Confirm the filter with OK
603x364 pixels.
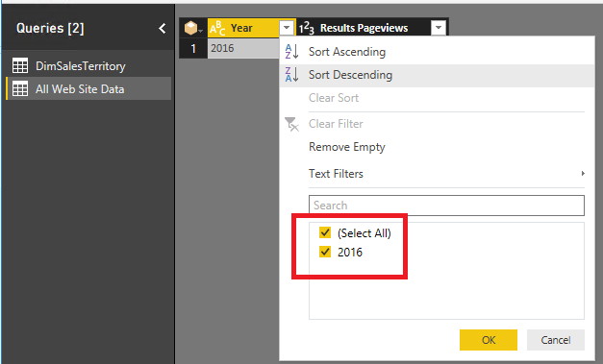click(489, 340)
